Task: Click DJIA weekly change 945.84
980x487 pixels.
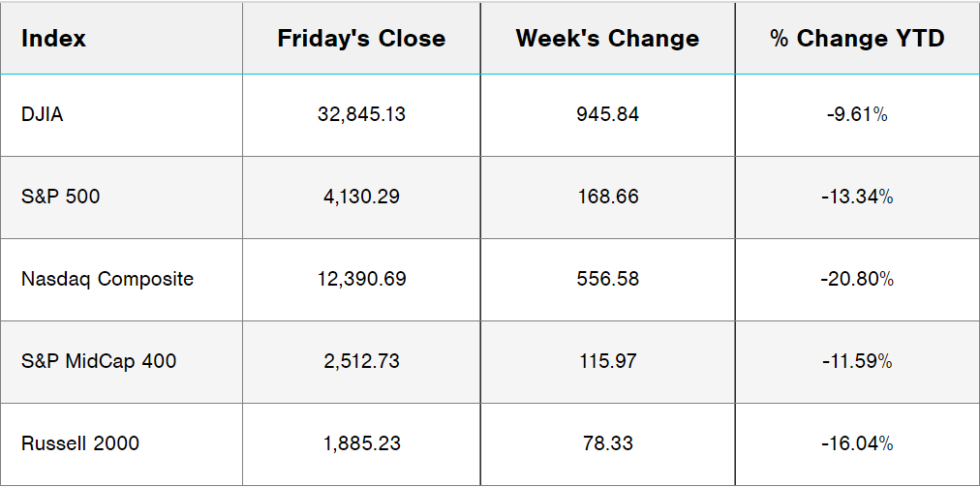Action: [607, 114]
